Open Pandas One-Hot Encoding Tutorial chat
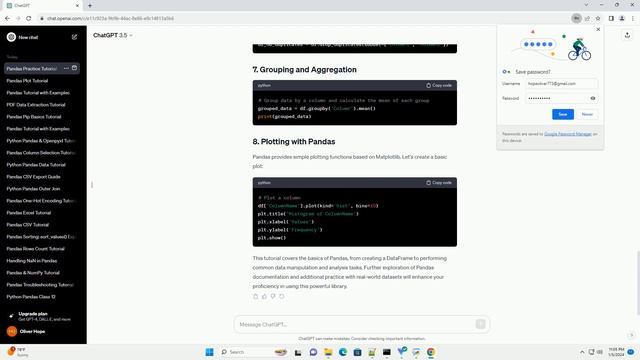The height and width of the screenshot is (360, 640). (42, 201)
